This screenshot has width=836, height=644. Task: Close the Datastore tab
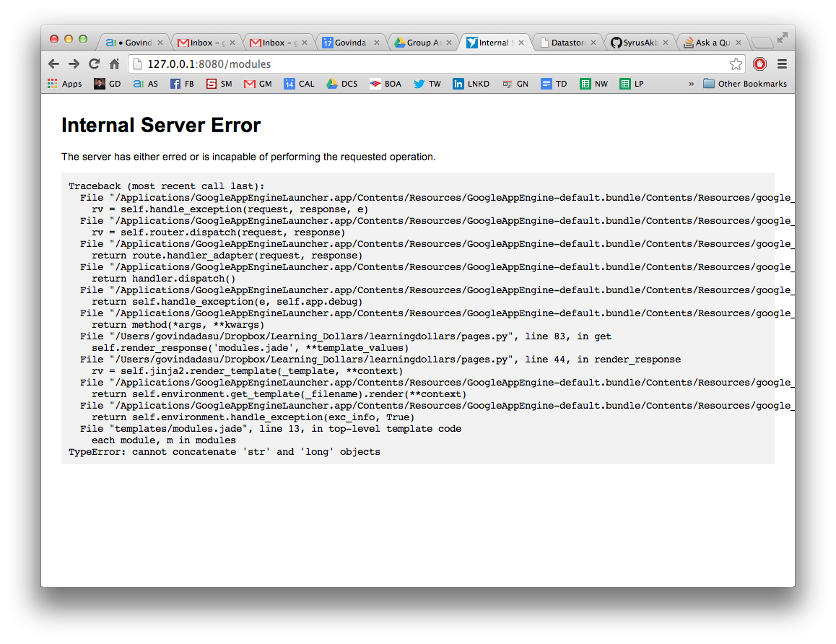point(593,43)
